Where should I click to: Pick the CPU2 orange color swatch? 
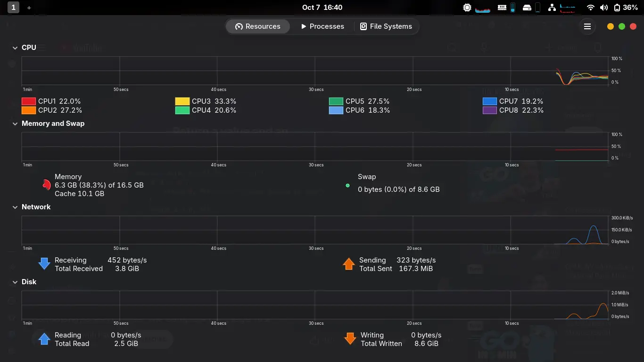pos(29,110)
